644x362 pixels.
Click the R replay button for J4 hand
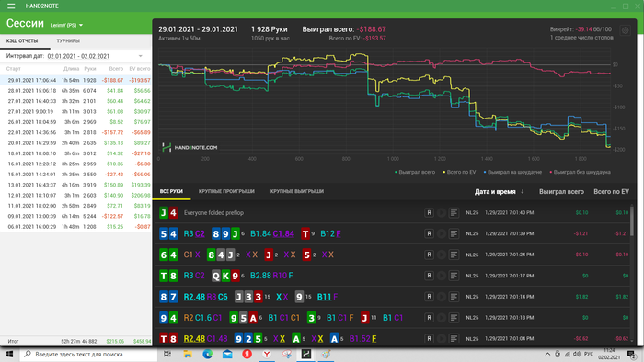click(x=429, y=213)
